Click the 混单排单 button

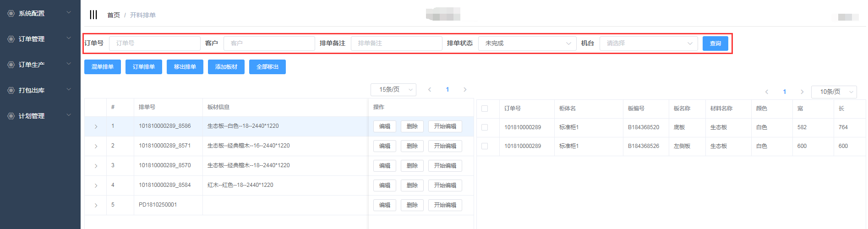pos(103,67)
